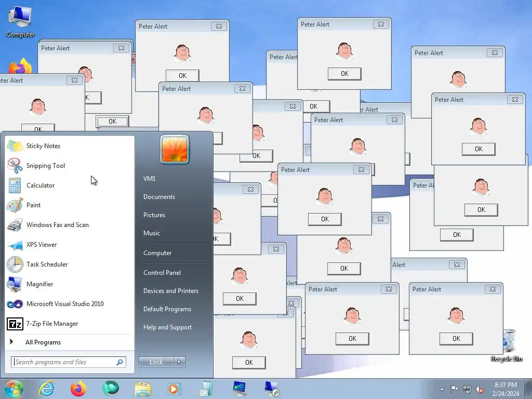The width and height of the screenshot is (532, 399).
Task: Open Documents from the Start menu
Action: pos(159,197)
